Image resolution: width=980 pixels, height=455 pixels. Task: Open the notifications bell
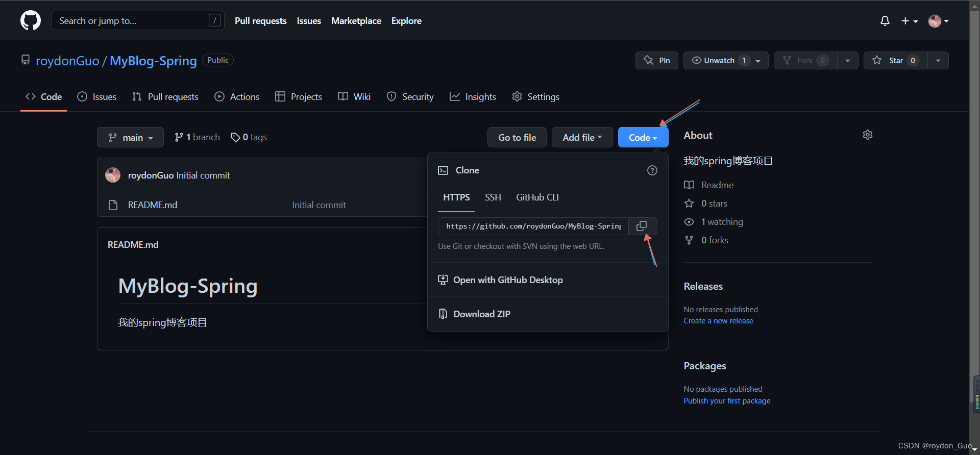[885, 21]
